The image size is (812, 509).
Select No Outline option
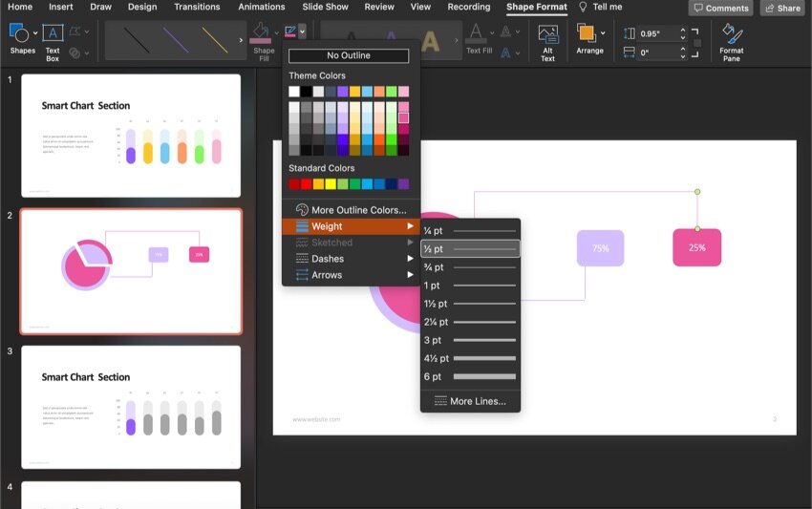(348, 56)
